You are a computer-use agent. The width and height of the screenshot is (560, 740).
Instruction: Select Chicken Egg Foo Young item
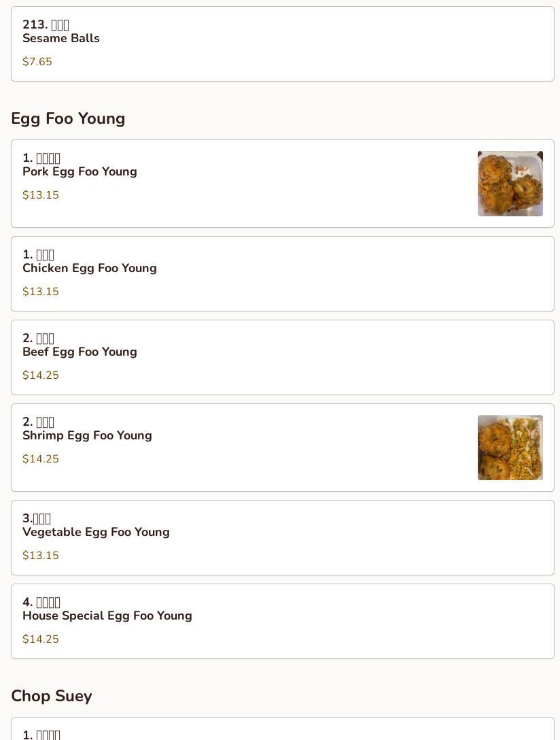[282, 273]
